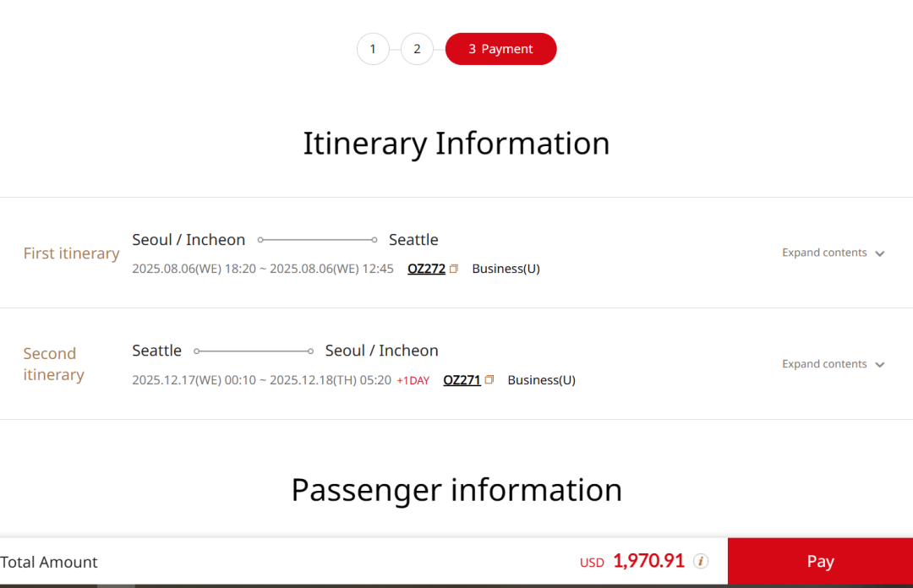Expand contents text for Seoul to Seattle flight

click(x=824, y=253)
